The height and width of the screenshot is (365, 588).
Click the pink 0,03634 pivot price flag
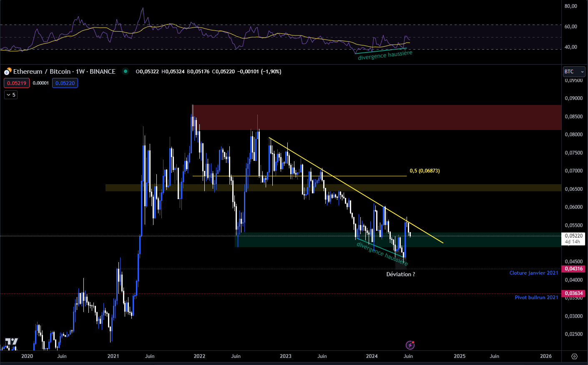point(574,293)
